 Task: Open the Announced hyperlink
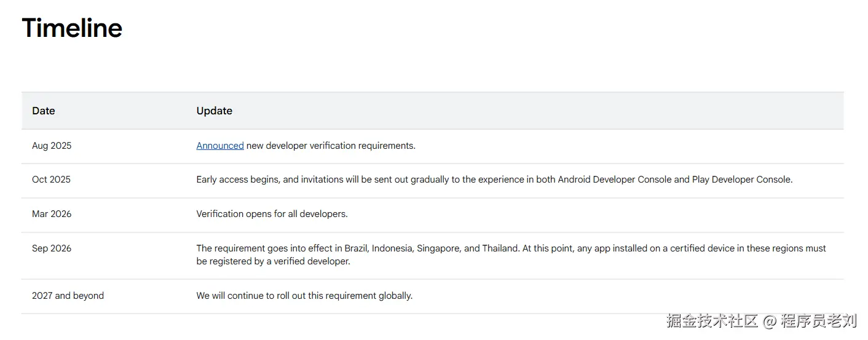coord(220,146)
